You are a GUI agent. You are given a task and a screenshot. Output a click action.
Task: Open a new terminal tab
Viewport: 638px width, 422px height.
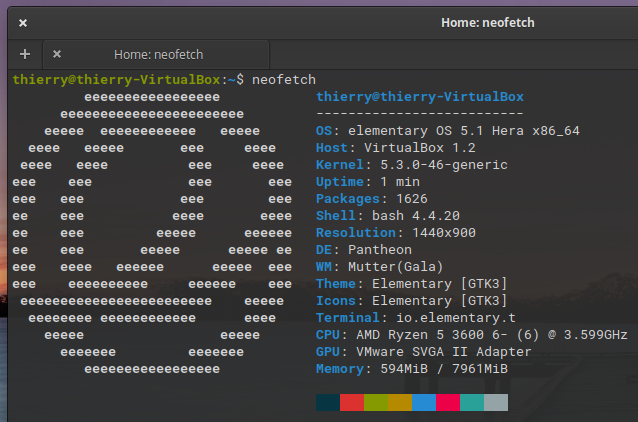click(x=24, y=54)
